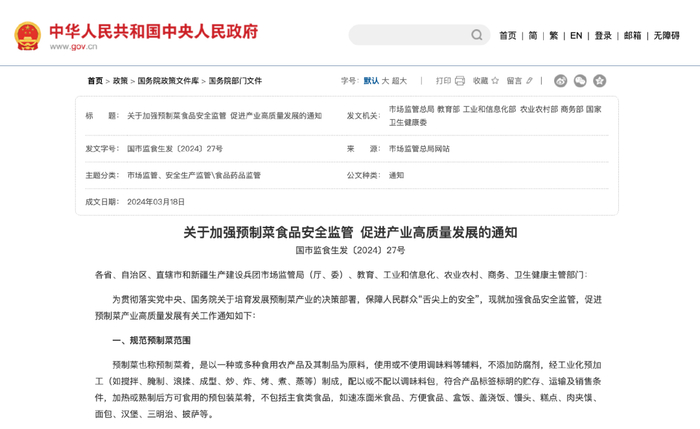
Task: Open 国务院政策文件库 breadcrumb link
Action: point(168,81)
